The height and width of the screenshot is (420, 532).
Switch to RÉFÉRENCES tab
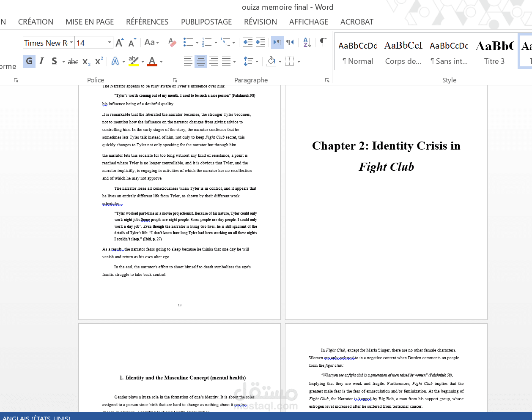tap(147, 22)
